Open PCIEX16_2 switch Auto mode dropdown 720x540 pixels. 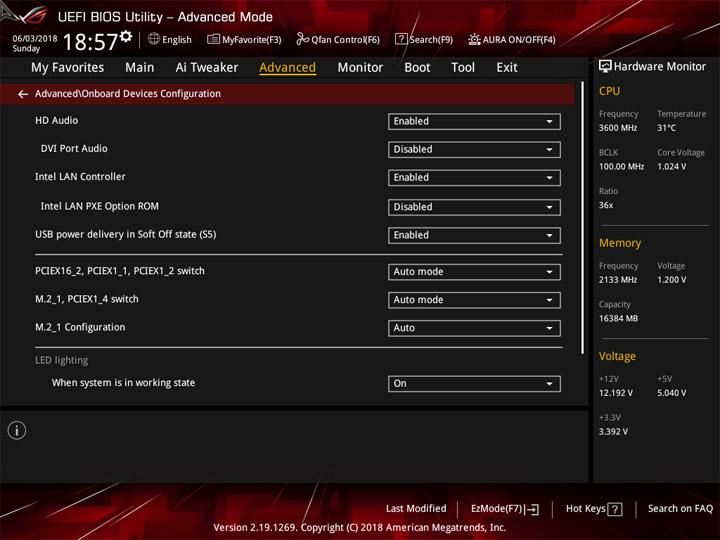[474, 272]
